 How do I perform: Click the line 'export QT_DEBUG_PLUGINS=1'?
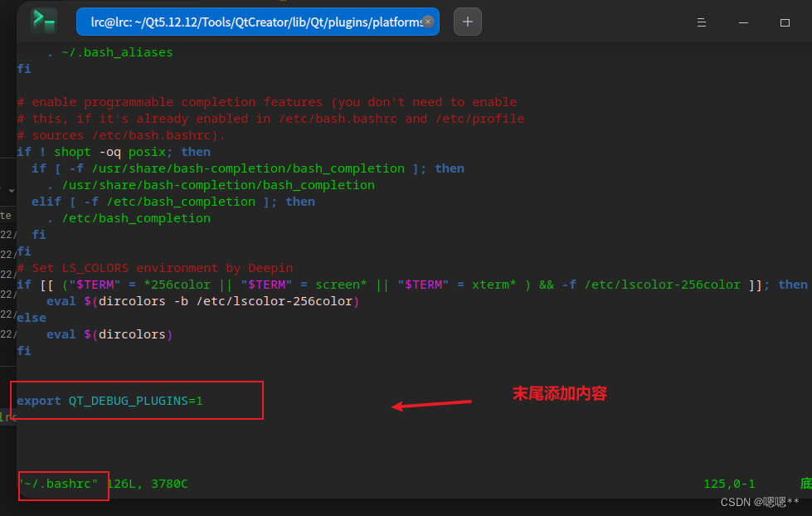109,401
